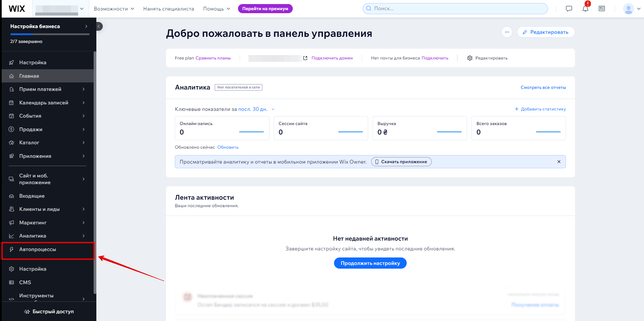
Task: Open the Помощь dropdown menu
Action: 217,9
